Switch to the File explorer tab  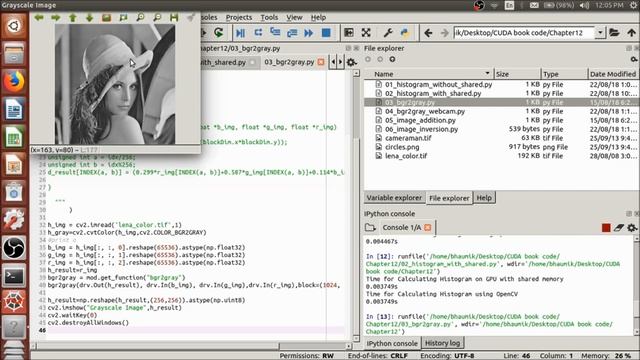[x=449, y=198]
